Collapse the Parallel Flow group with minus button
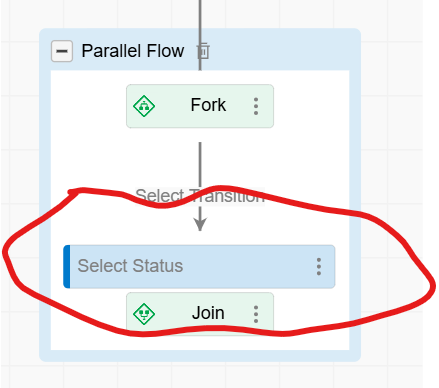439x388 pixels. pyautogui.click(x=62, y=51)
